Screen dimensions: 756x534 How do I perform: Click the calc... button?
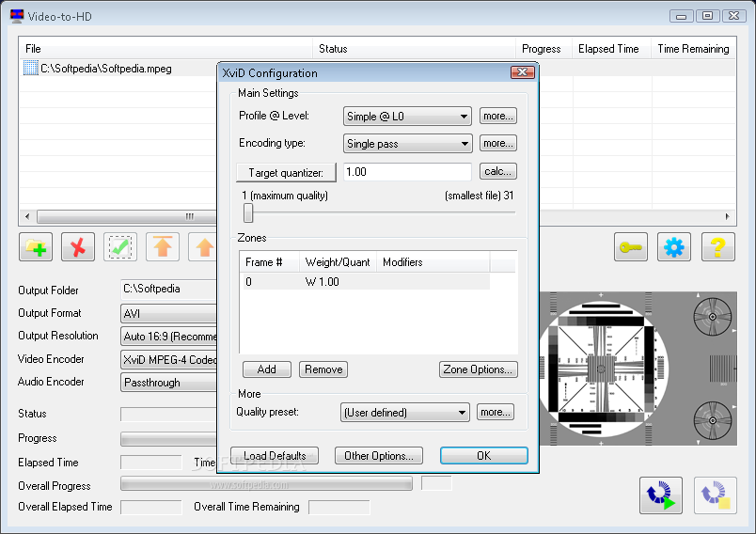point(498,171)
